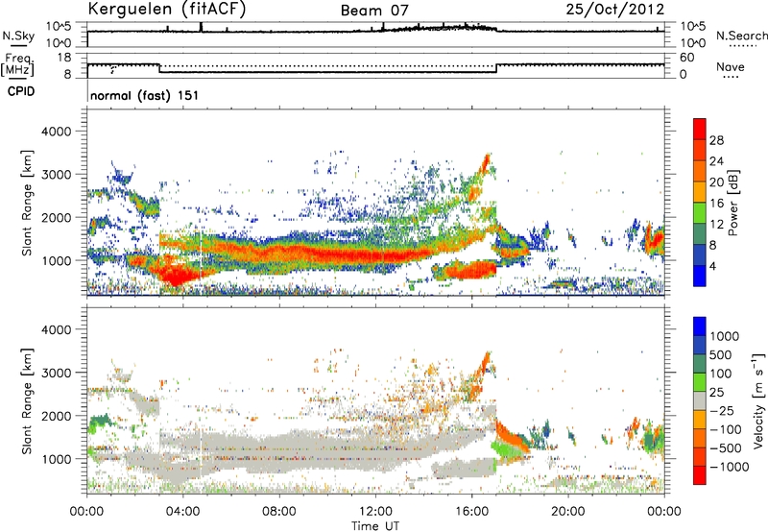Click the 'N.Search' legend label
Image resolution: width=768 pixels, height=532 pixels.
[x=741, y=36]
